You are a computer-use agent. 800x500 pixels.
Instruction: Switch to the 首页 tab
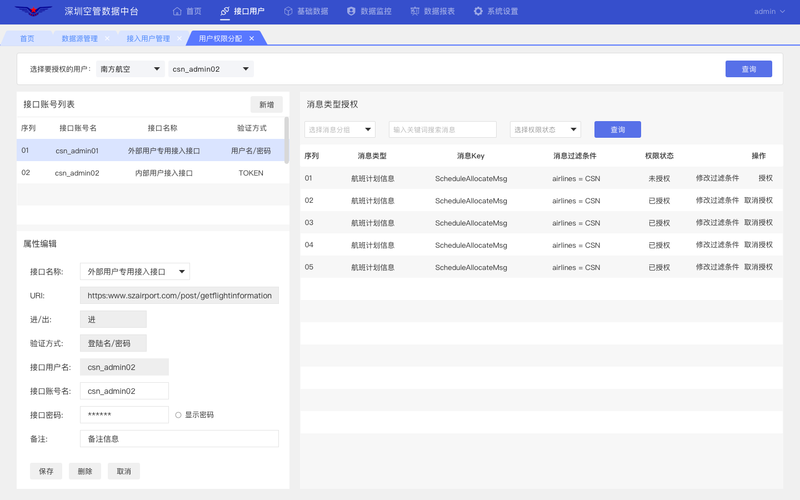[x=27, y=39]
